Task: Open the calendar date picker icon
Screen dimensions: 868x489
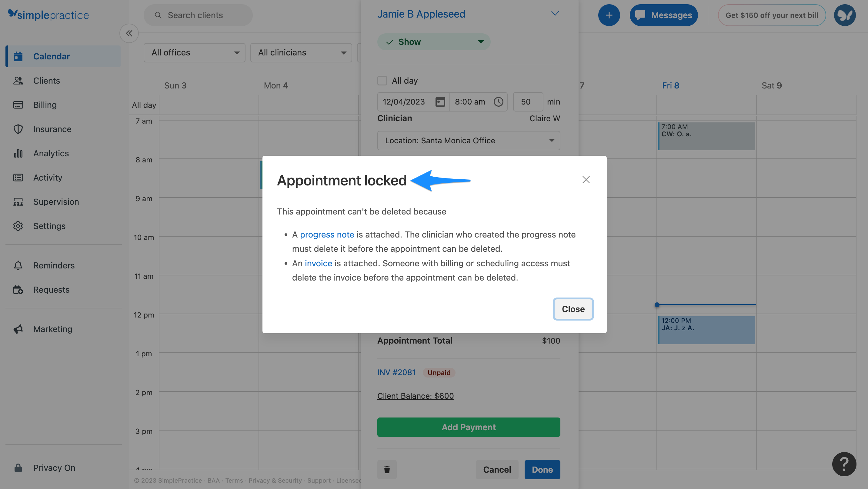Action: (x=440, y=102)
